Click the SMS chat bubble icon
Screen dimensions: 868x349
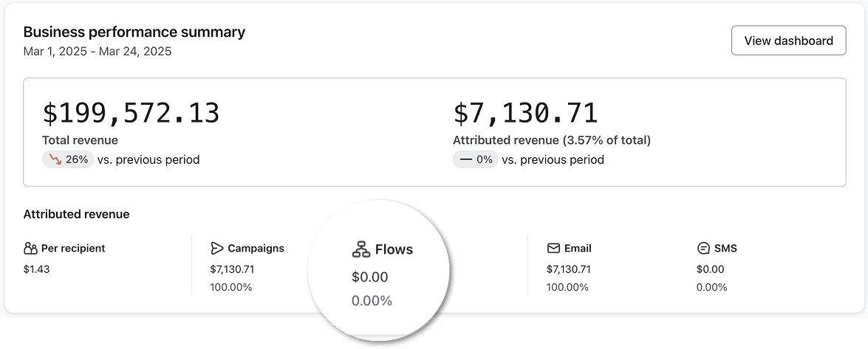[703, 249]
